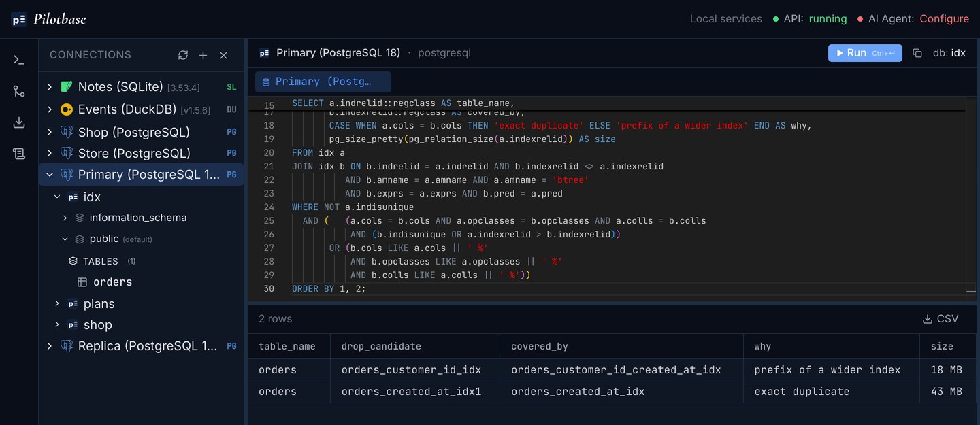Click the CSV download icon

pyautogui.click(x=927, y=319)
